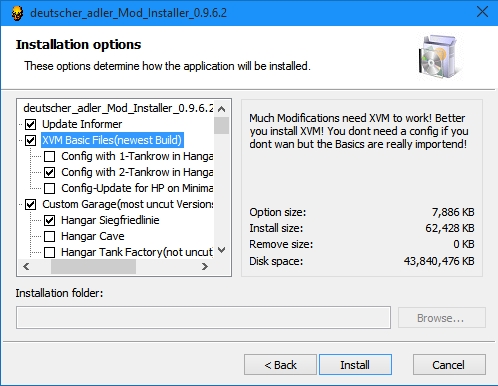Click the installer skull icon in title bar
Image resolution: width=498 pixels, height=386 pixels.
(17, 13)
